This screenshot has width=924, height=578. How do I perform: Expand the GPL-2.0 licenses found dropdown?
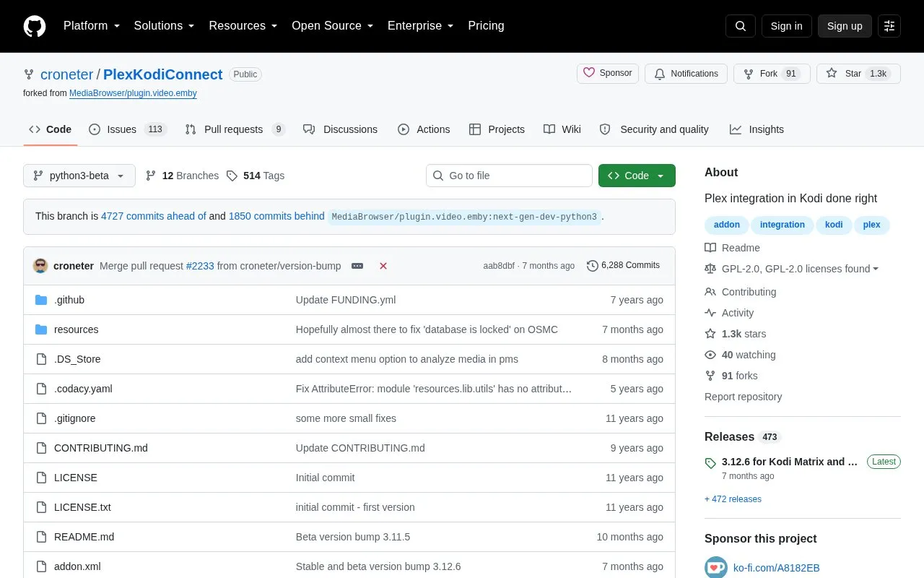[x=800, y=269]
